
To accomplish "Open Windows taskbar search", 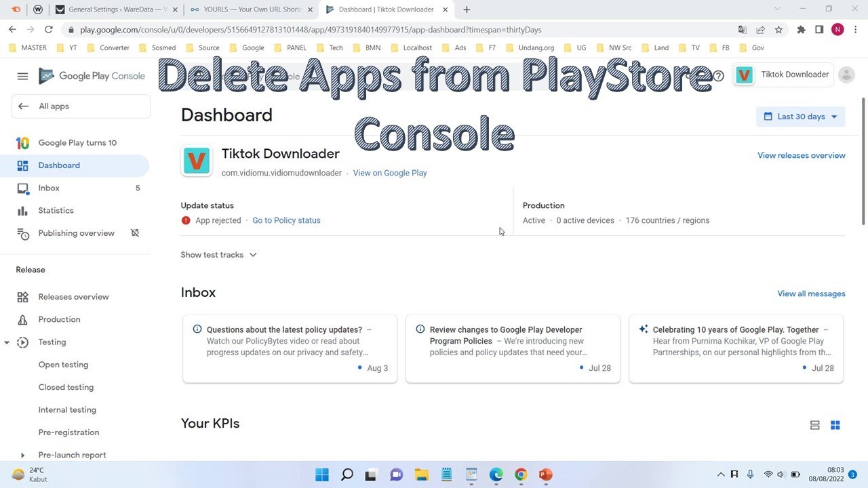I will tap(347, 474).
